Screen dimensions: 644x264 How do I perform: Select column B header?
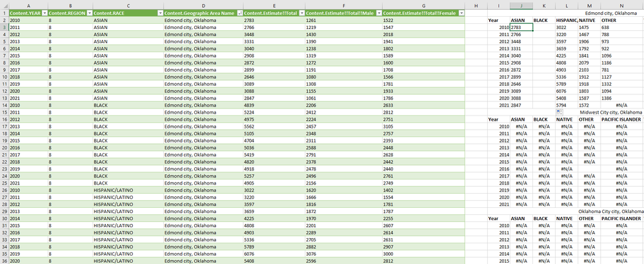(x=70, y=6)
